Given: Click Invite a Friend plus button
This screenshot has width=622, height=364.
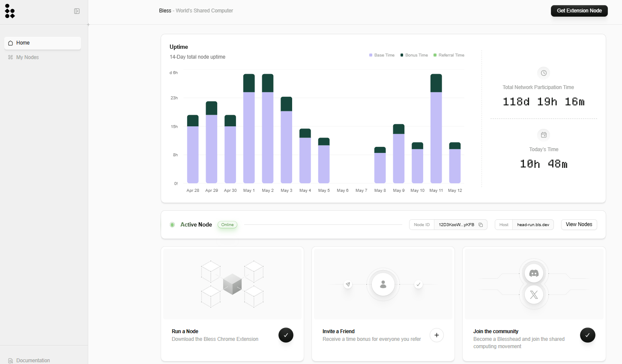Looking at the screenshot, I should point(437,335).
